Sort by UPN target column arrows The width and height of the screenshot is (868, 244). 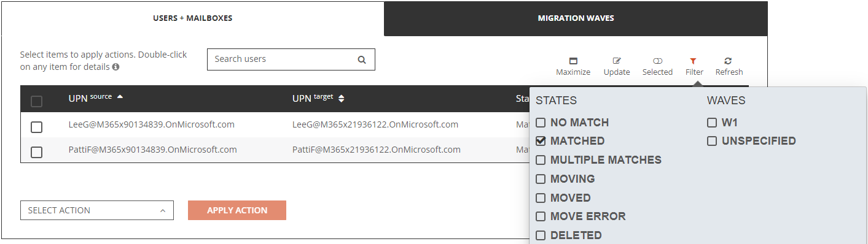(342, 98)
